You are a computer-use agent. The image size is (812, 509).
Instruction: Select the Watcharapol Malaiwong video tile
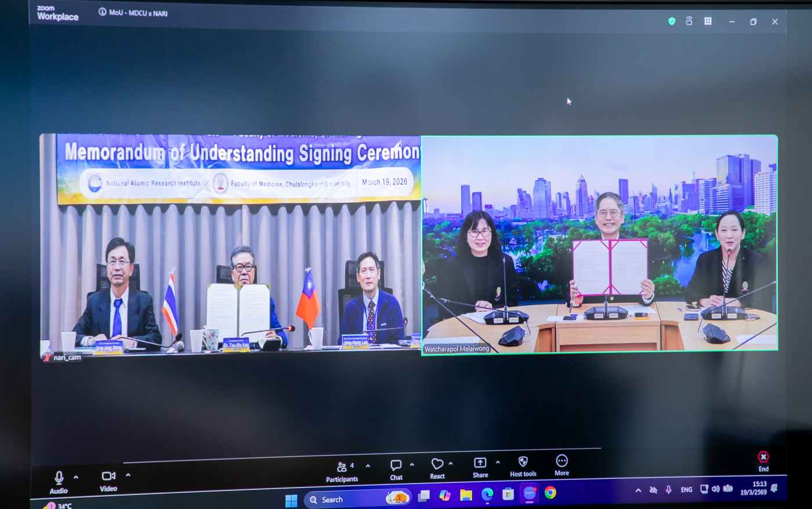[x=600, y=243]
